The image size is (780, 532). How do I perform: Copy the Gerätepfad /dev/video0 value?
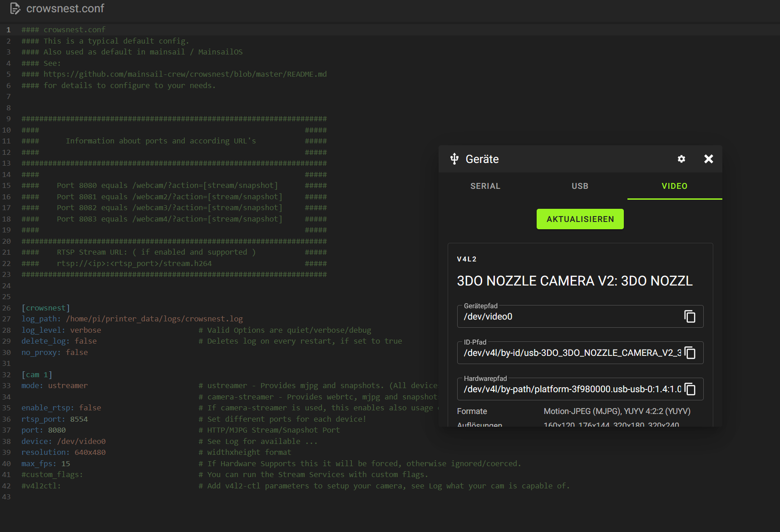[x=690, y=316]
